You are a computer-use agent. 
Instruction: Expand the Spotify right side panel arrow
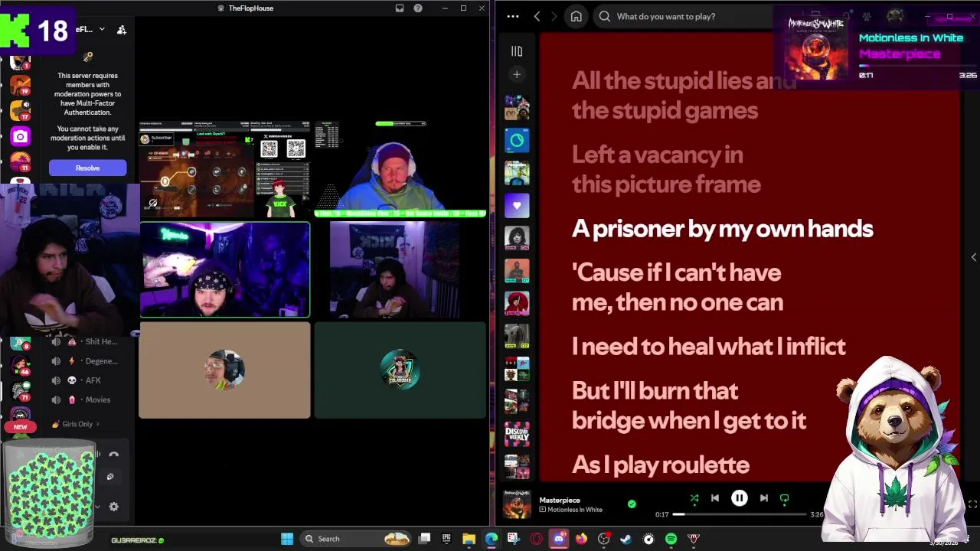(973, 257)
